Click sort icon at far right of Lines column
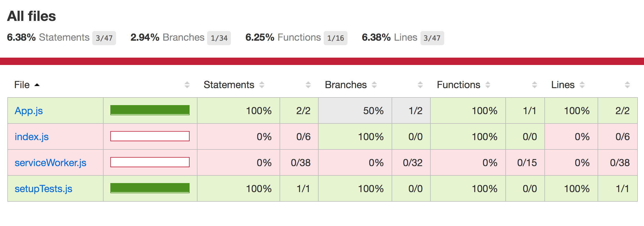The width and height of the screenshot is (644, 226). tap(627, 85)
